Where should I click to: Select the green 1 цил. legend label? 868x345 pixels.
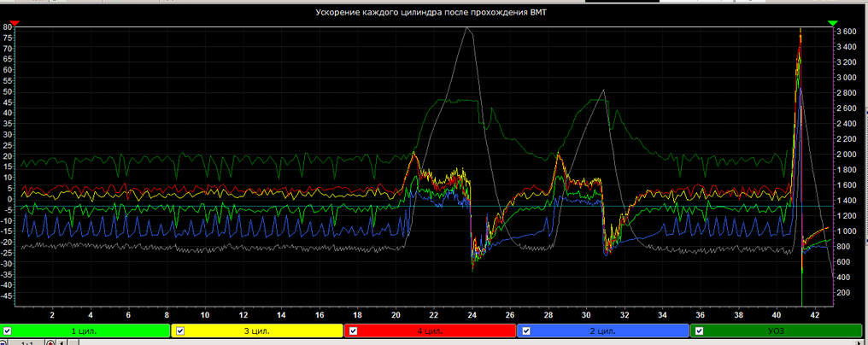pyautogui.click(x=84, y=331)
